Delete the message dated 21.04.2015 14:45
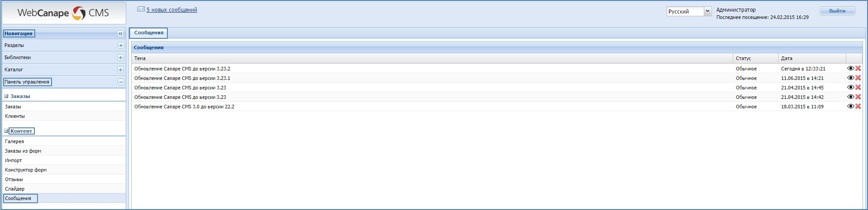 (x=858, y=88)
